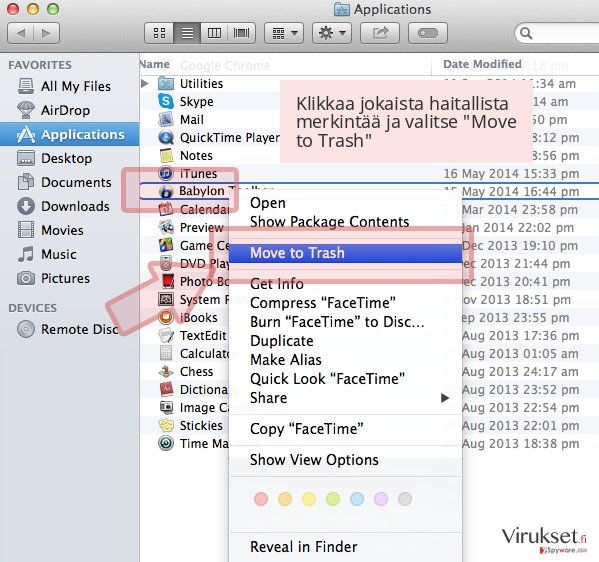Select the Preview row
This screenshot has height=562, width=599.
pos(185,227)
